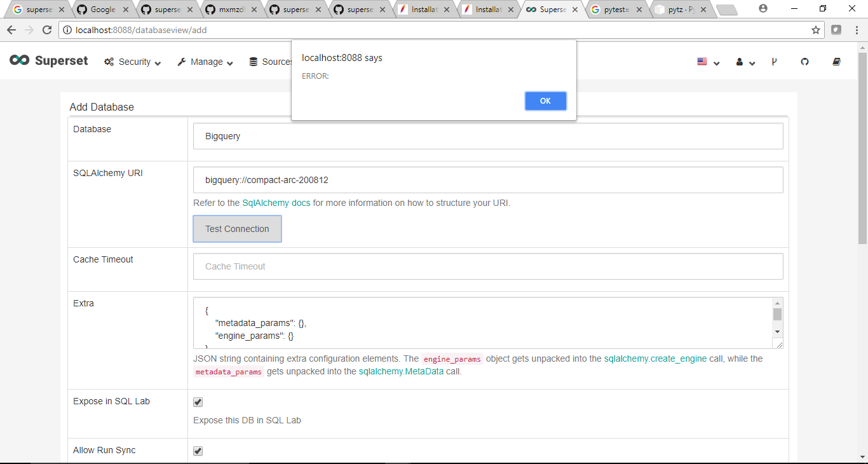Expand the Manage menu
Viewport: 868px width, 464px height.
(x=205, y=62)
